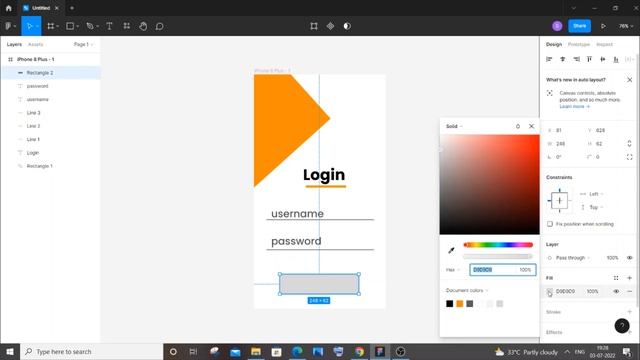
Task: Expand the Document colors dropdown
Action: click(x=467, y=290)
